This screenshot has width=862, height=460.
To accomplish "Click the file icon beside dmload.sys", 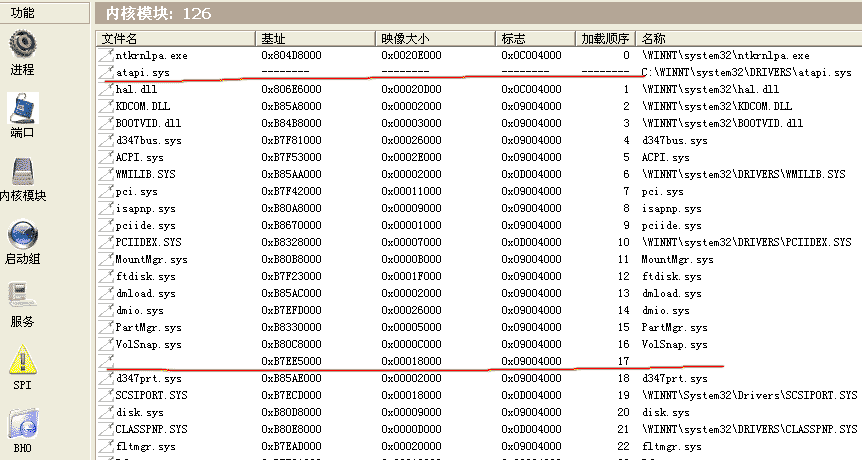I will pos(106,293).
